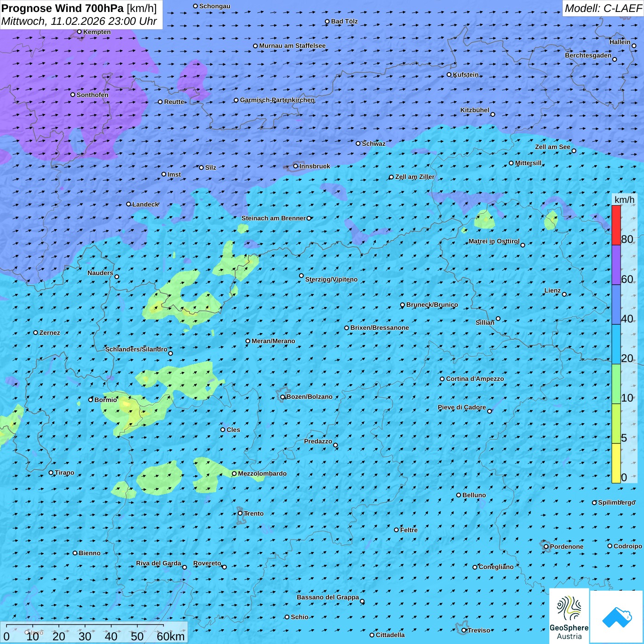This screenshot has width=644, height=644.
Task: Select the red 80 km/h legend swatch
Action: [616, 225]
